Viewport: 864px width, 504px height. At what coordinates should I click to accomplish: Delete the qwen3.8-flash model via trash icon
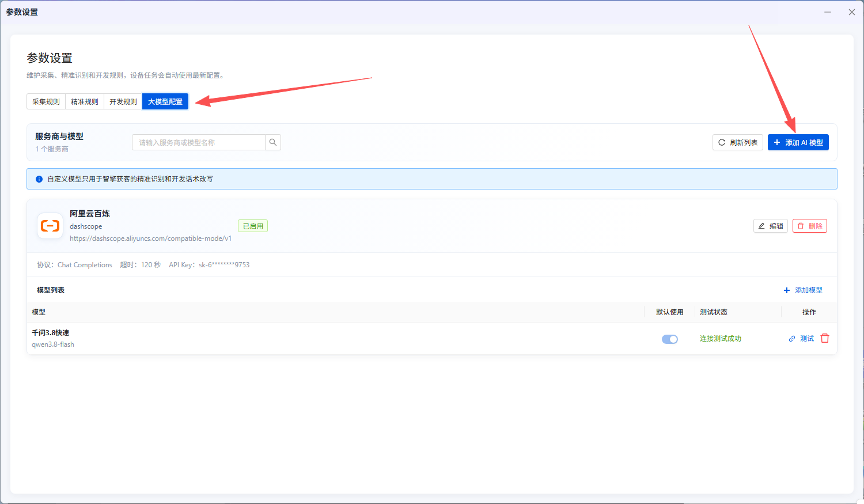pyautogui.click(x=825, y=339)
